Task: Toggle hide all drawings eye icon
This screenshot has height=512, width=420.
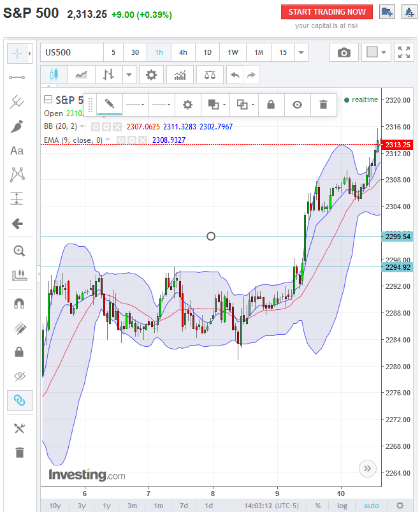Action: [20, 376]
